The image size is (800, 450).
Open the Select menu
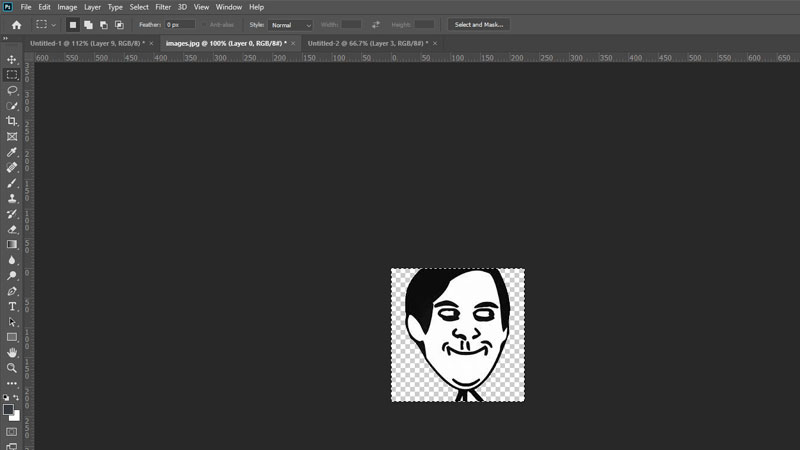click(x=139, y=7)
